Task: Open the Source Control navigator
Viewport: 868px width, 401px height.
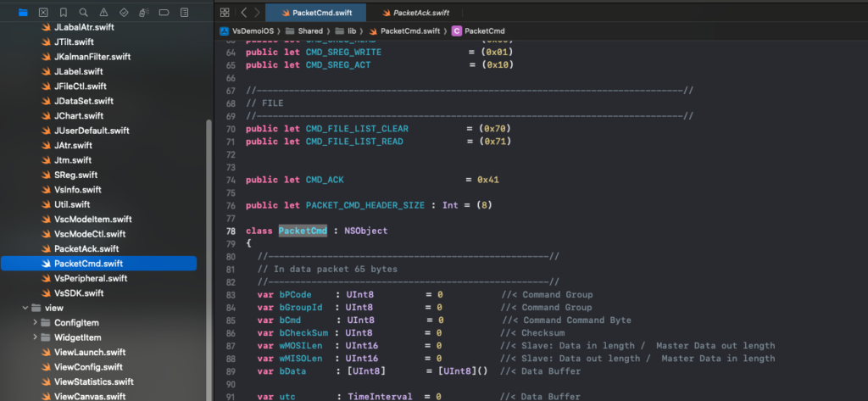Action: [43, 13]
